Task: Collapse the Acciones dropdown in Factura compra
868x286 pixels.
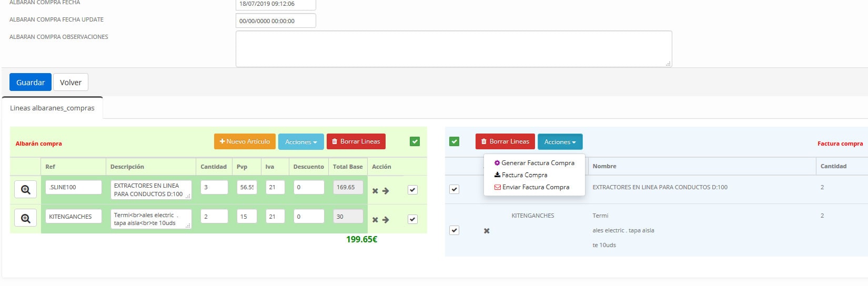Action: click(560, 142)
